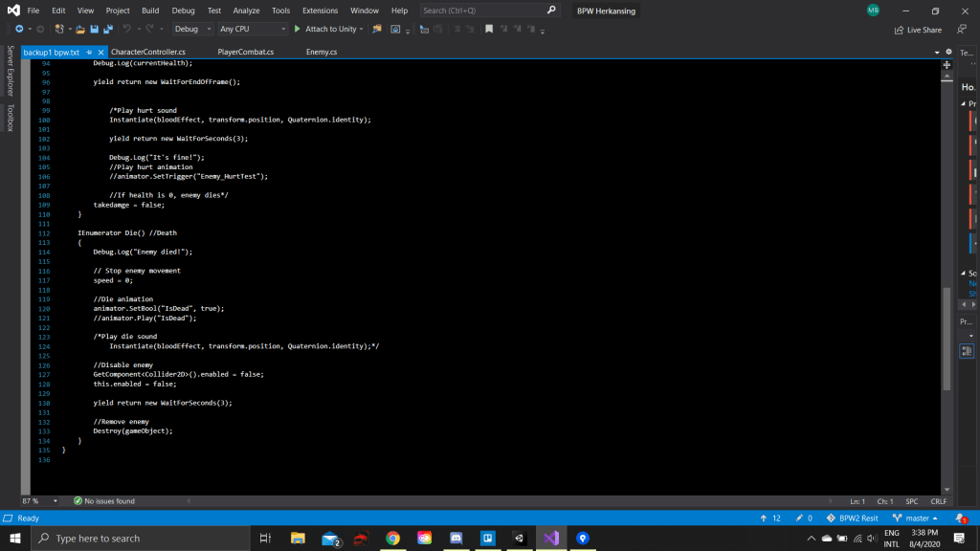This screenshot has height=551, width=980.
Task: Open the Extensions menu
Action: (320, 11)
